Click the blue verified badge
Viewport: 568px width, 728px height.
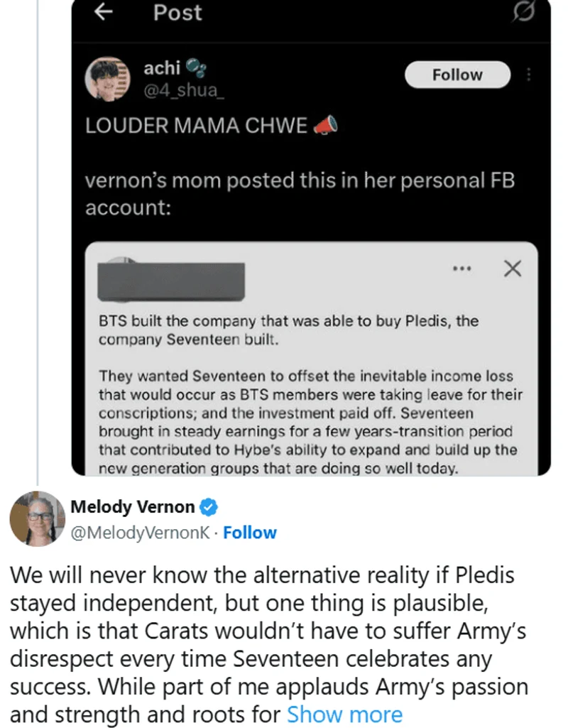click(x=208, y=507)
